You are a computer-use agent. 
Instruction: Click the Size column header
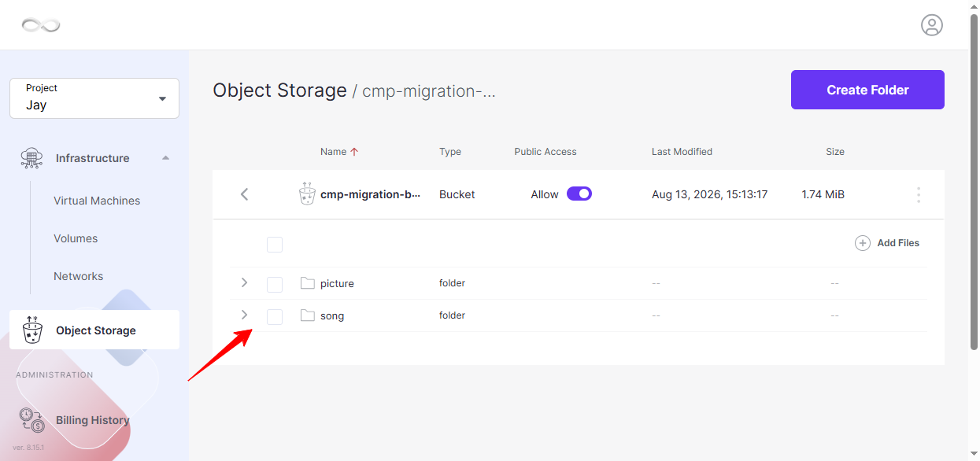[835, 152]
